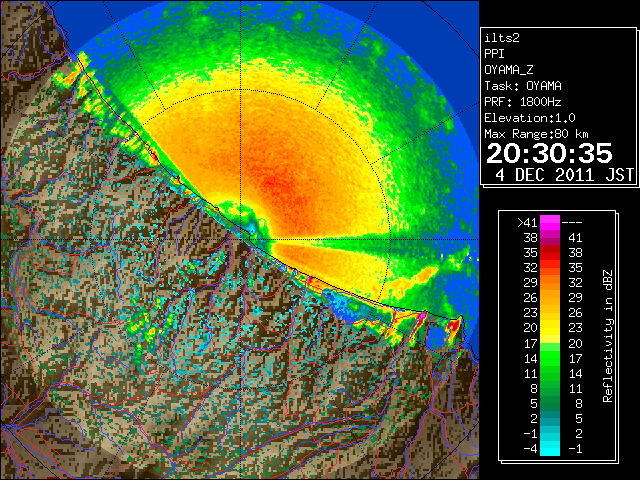Click the 'ilts2' label in info box
Viewport: 640px width, 480px height.
pos(502,38)
